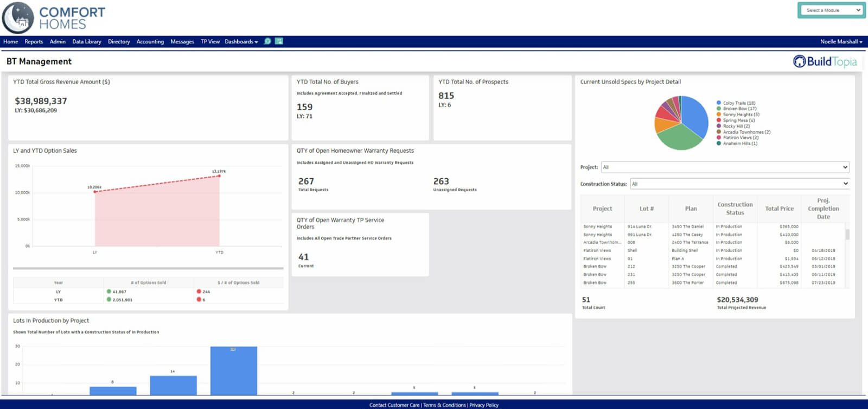The image size is (868, 409).
Task: Click the specs table vertical scrollbar
Action: [x=847, y=235]
